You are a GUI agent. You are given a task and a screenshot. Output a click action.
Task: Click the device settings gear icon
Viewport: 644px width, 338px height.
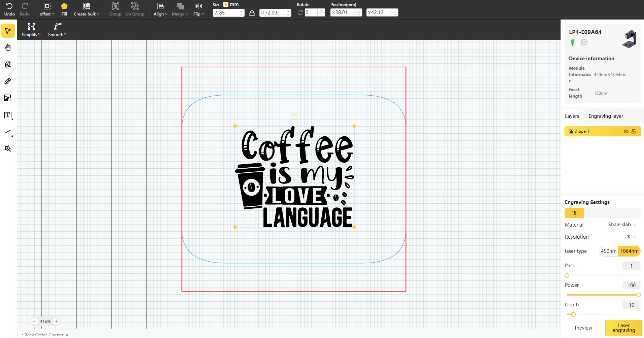584,42
